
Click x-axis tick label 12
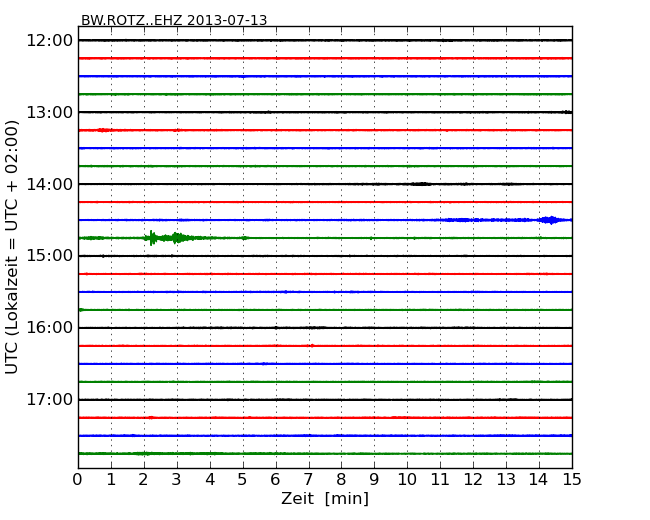[473, 480]
